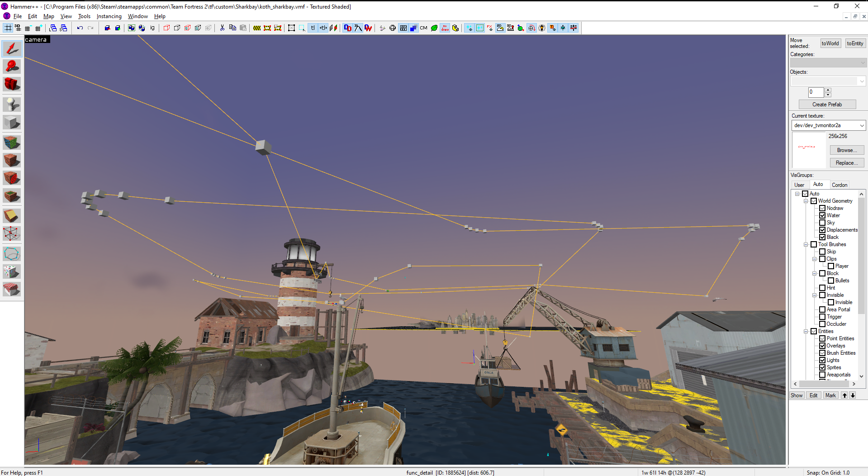Screen dimensions: 868x476
Task: Pick the Entity tool (light bulb)
Action: pyautogui.click(x=12, y=105)
